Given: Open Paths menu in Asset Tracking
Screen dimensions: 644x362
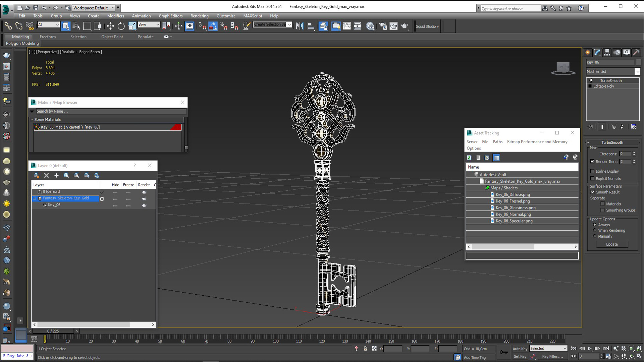Looking at the screenshot, I should pyautogui.click(x=497, y=142).
